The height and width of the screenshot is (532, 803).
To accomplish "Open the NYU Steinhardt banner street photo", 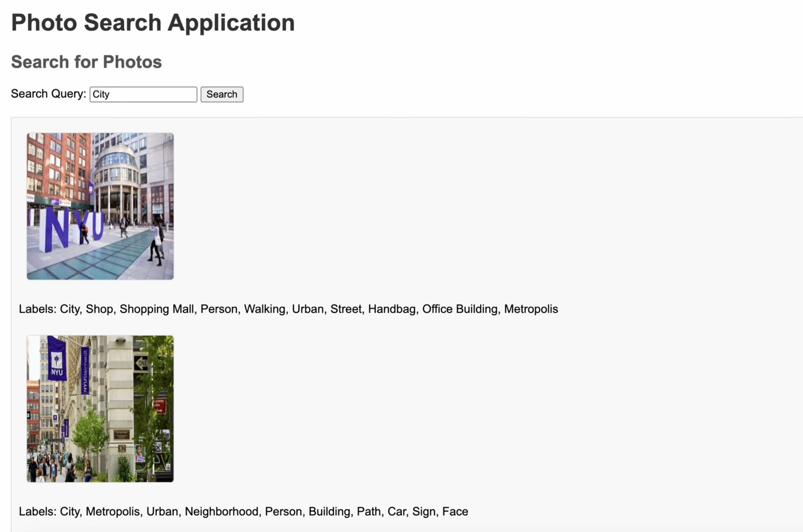I will (100, 409).
